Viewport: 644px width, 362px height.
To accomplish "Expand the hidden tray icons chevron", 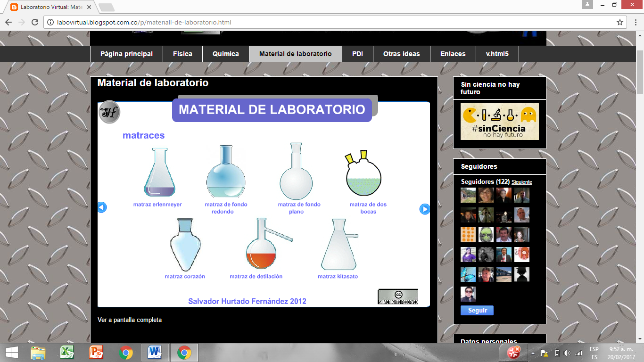I will (533, 352).
